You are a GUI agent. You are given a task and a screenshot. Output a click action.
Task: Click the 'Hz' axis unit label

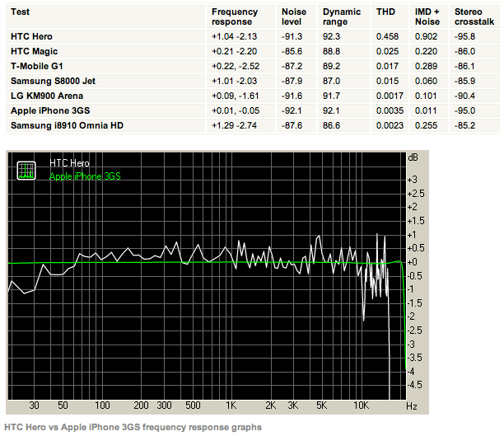pos(412,406)
